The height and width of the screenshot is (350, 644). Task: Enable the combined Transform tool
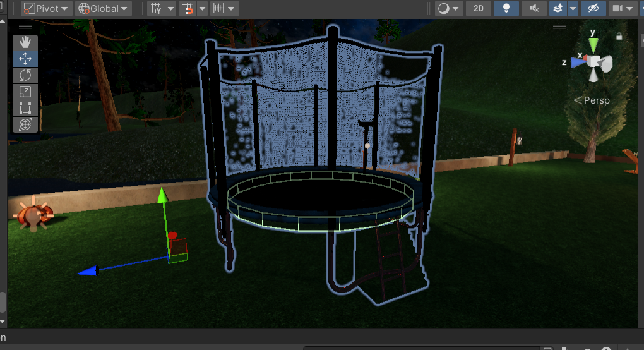click(25, 124)
